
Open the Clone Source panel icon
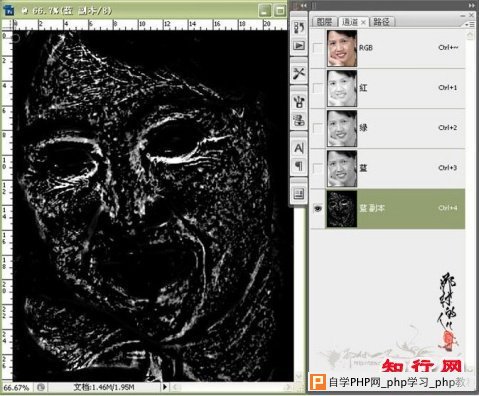click(x=299, y=119)
